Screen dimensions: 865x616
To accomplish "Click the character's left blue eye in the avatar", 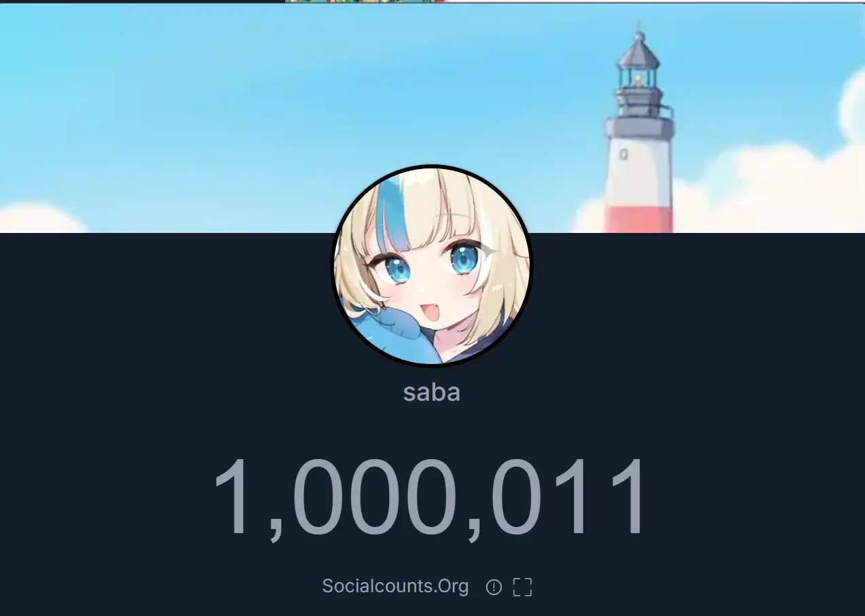I will pyautogui.click(x=398, y=269).
